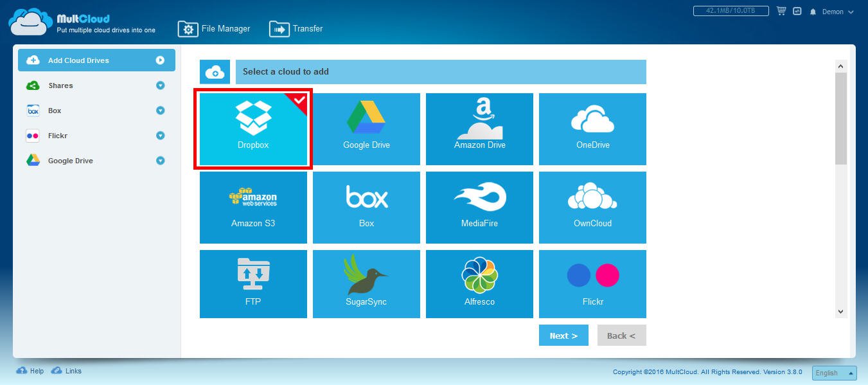Select the Box cloud tile
868x385 pixels.
coord(366,208)
